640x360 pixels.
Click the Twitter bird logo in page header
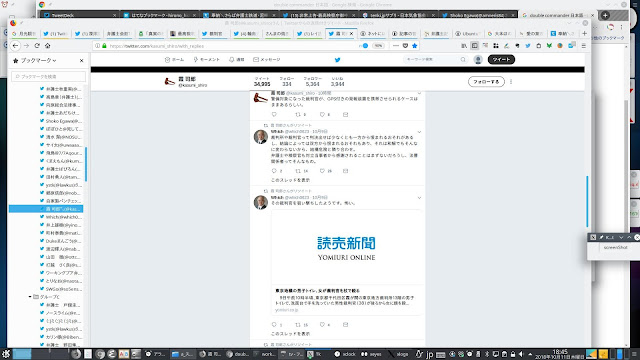point(338,60)
